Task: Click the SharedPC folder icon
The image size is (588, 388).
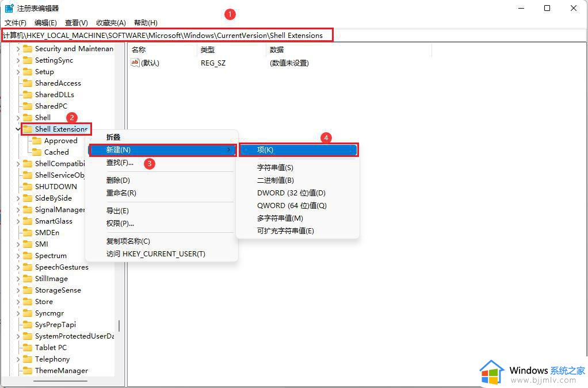Action: coord(28,106)
